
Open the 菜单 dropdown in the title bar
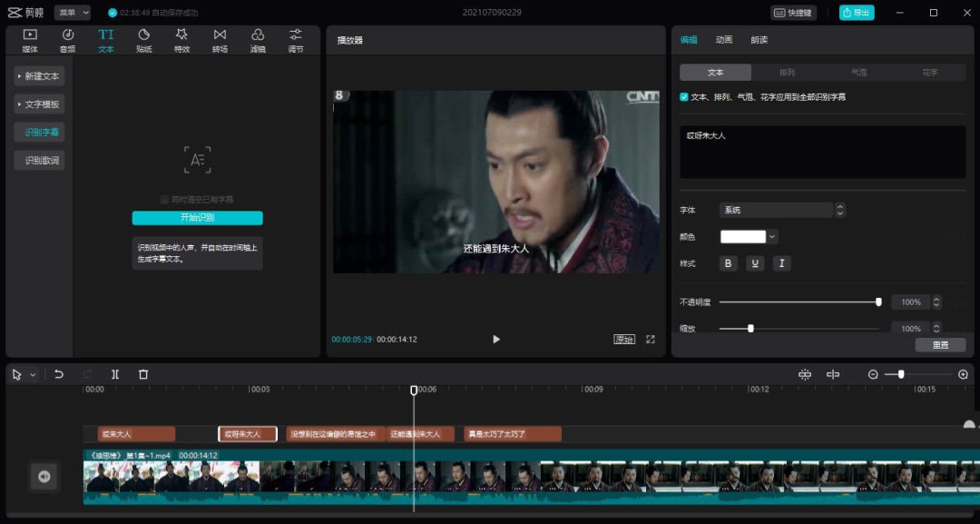point(73,12)
